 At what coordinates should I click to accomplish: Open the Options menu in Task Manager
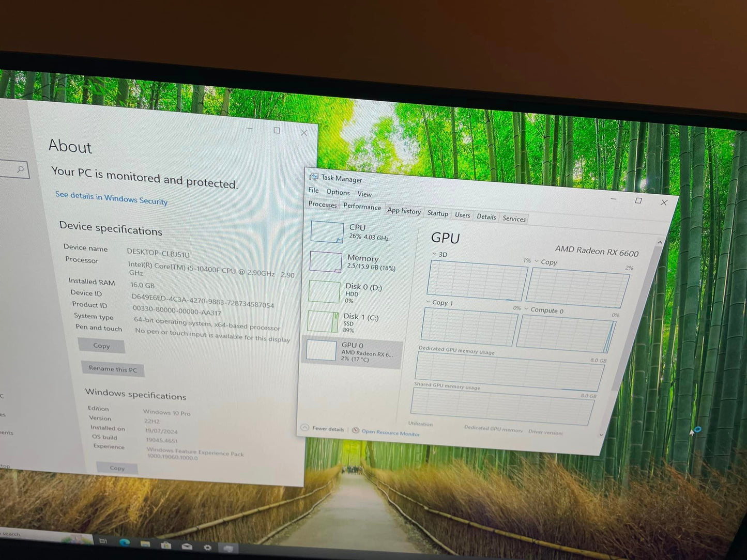[338, 192]
